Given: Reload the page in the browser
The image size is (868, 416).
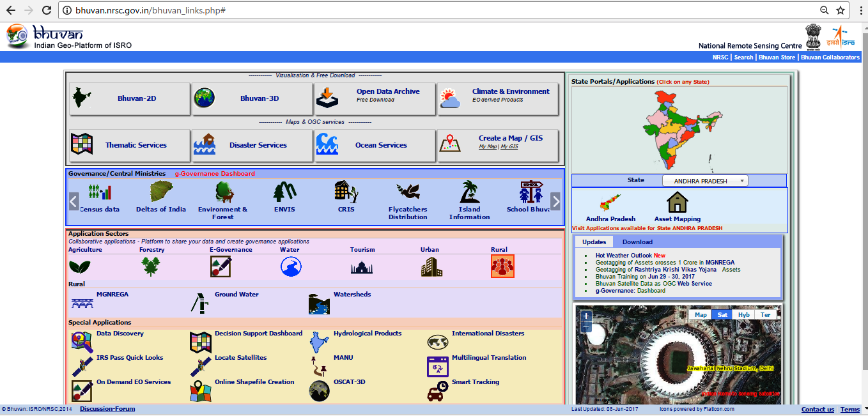Looking at the screenshot, I should [47, 10].
